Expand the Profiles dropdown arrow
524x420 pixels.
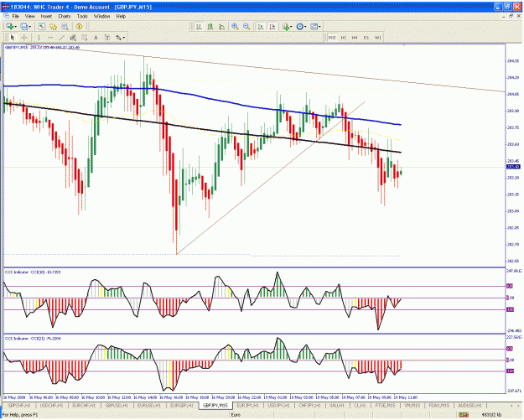point(30,27)
